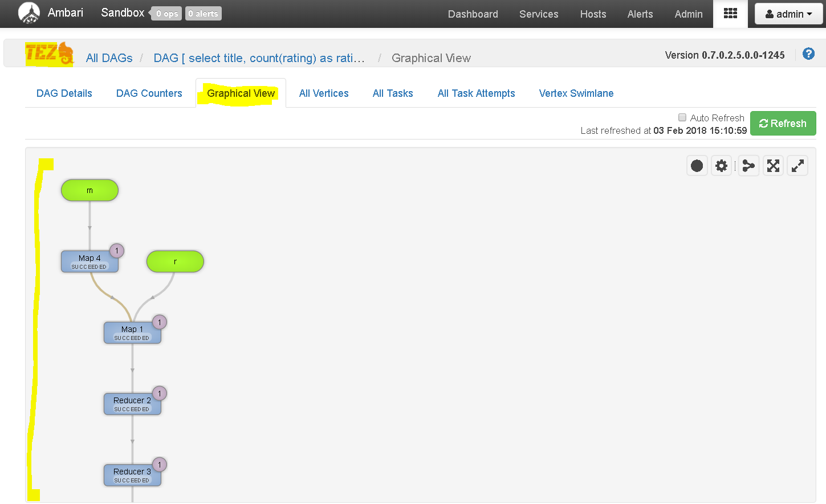Click the Ambari logo icon
The image size is (826, 504).
(29, 13)
